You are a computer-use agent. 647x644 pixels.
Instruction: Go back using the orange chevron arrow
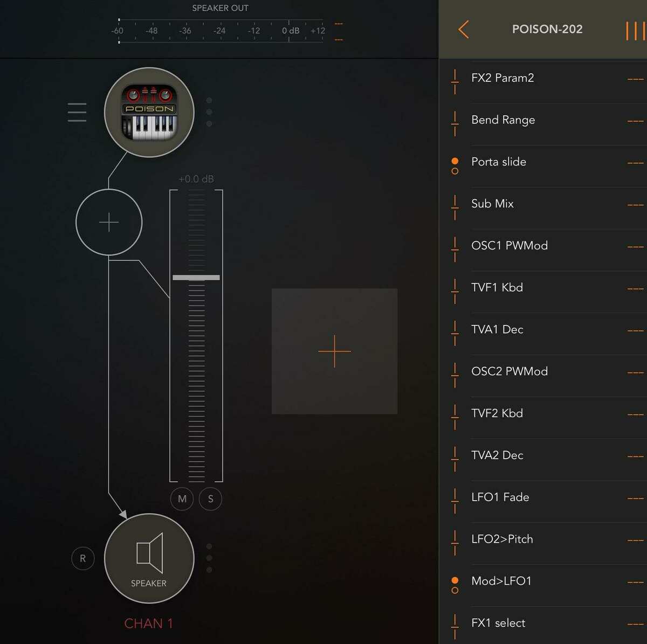pos(463,29)
